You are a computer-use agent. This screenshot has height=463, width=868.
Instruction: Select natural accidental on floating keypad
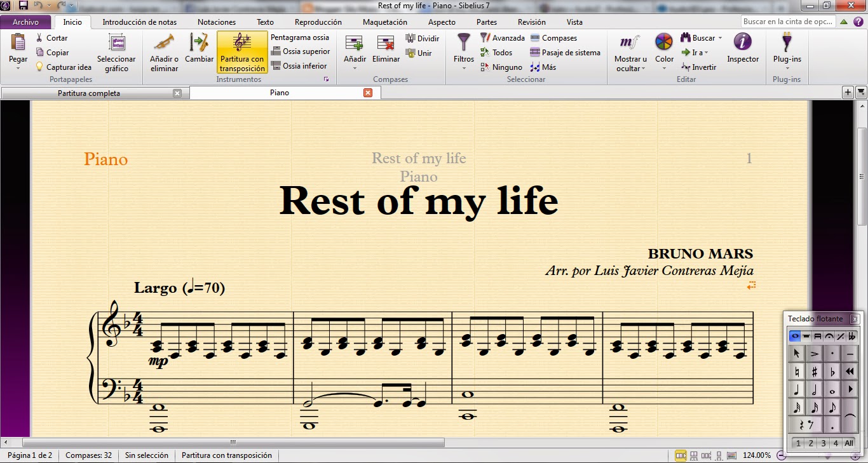coord(796,372)
